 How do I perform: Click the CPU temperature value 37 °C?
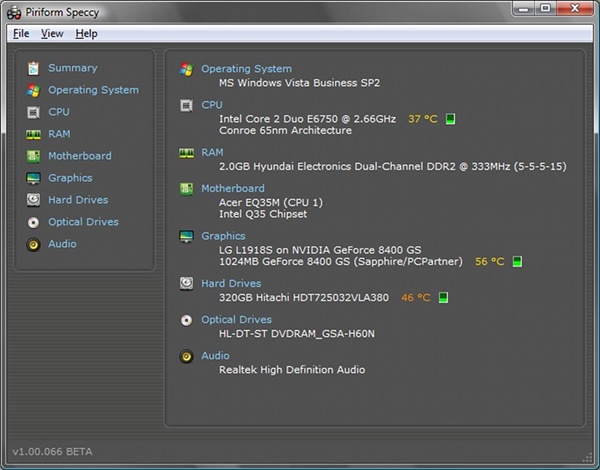[422, 119]
